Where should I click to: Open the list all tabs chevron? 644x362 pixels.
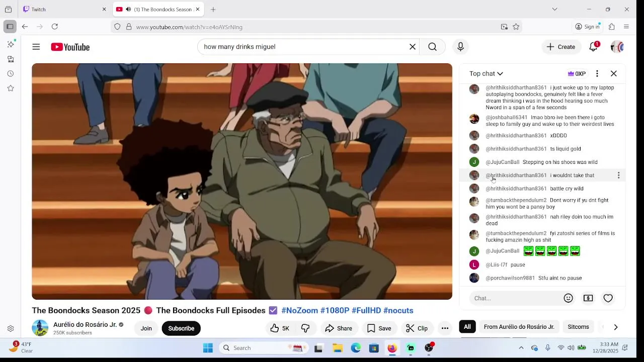(554, 9)
